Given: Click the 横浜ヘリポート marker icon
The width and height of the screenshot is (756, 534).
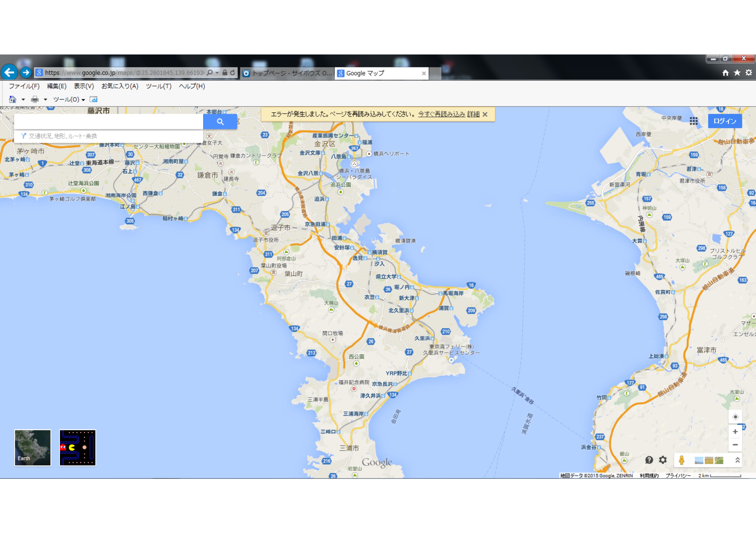Looking at the screenshot, I should point(369,154).
